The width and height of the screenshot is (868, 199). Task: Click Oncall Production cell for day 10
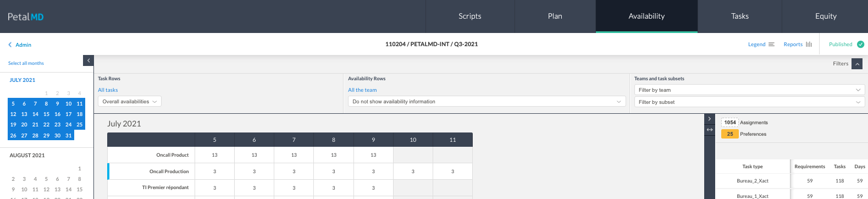(413, 172)
